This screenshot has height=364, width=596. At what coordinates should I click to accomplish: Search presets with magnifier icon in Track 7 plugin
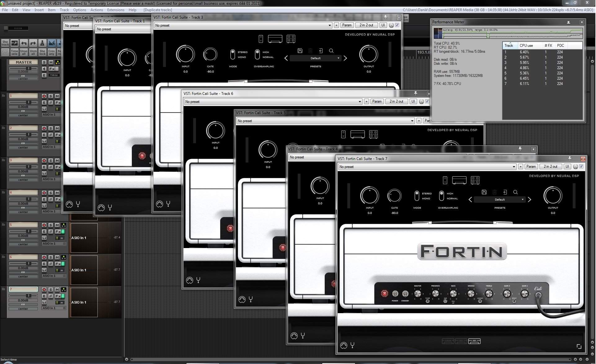click(x=515, y=192)
